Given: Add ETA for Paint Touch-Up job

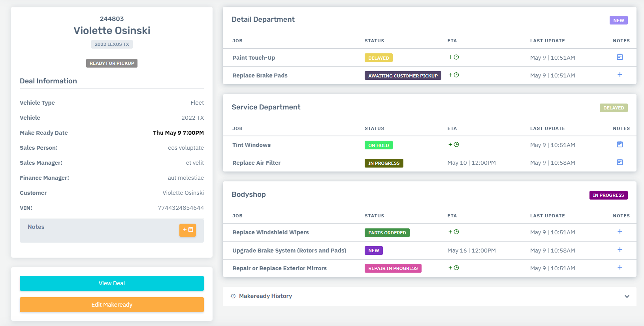Looking at the screenshot, I should tap(454, 57).
